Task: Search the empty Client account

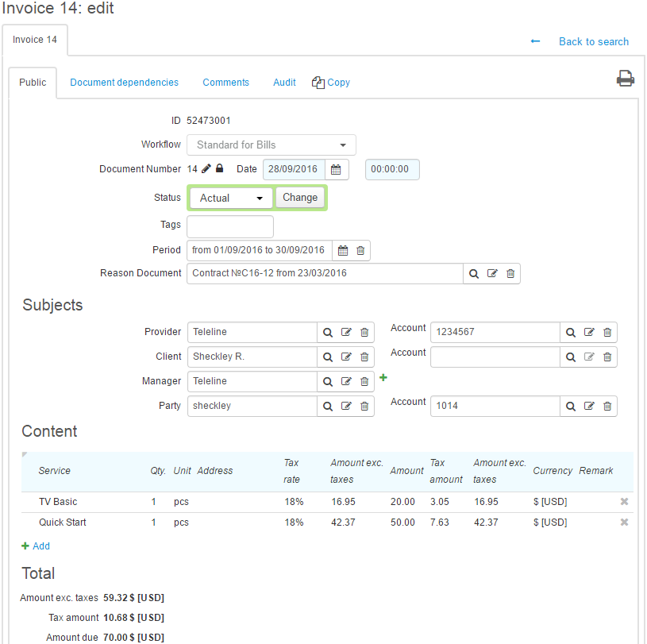Action: click(x=571, y=357)
